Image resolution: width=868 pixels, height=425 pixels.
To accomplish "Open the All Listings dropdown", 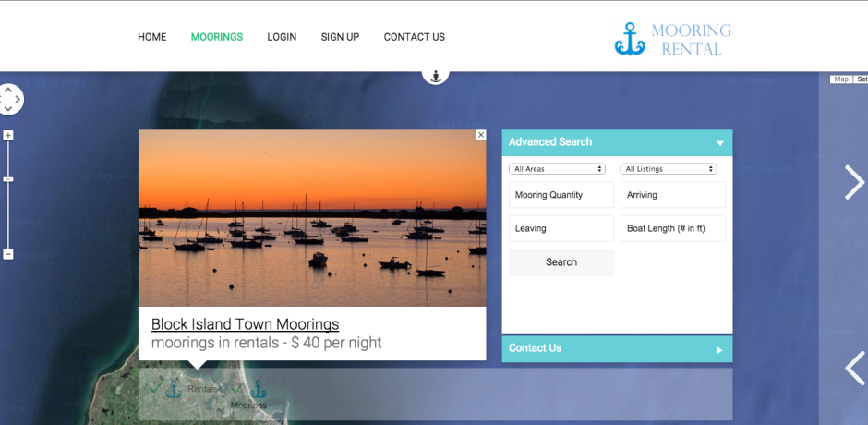I will point(669,169).
